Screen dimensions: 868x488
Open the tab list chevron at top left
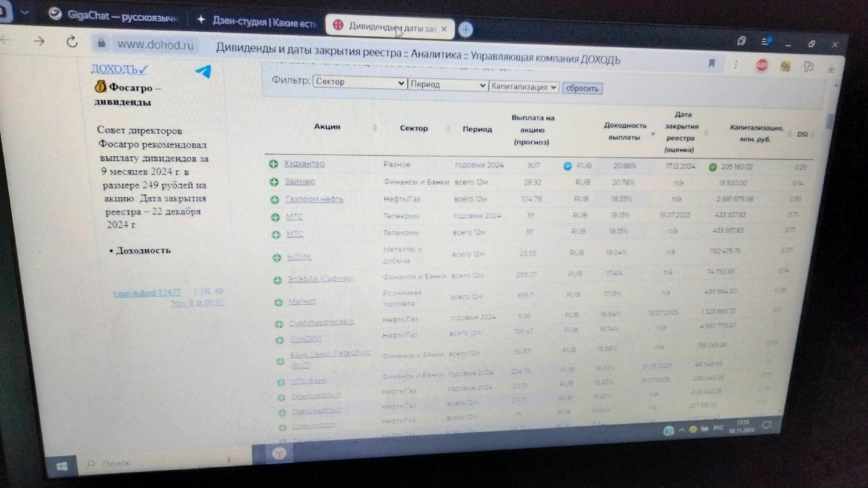pos(25,12)
